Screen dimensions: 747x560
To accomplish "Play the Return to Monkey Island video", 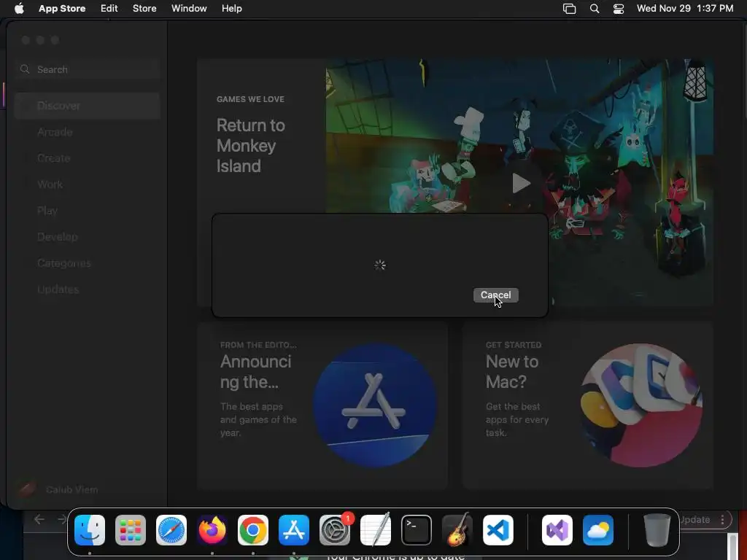I will (521, 183).
